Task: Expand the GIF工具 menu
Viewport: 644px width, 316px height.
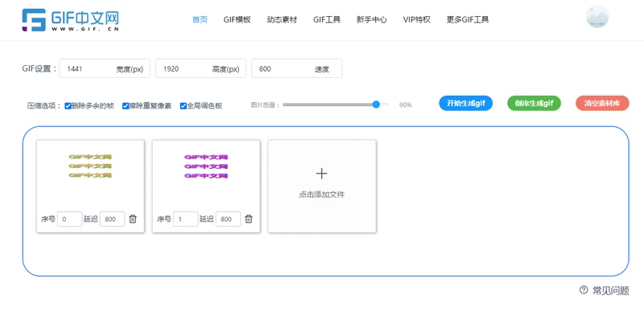Action: [x=327, y=19]
